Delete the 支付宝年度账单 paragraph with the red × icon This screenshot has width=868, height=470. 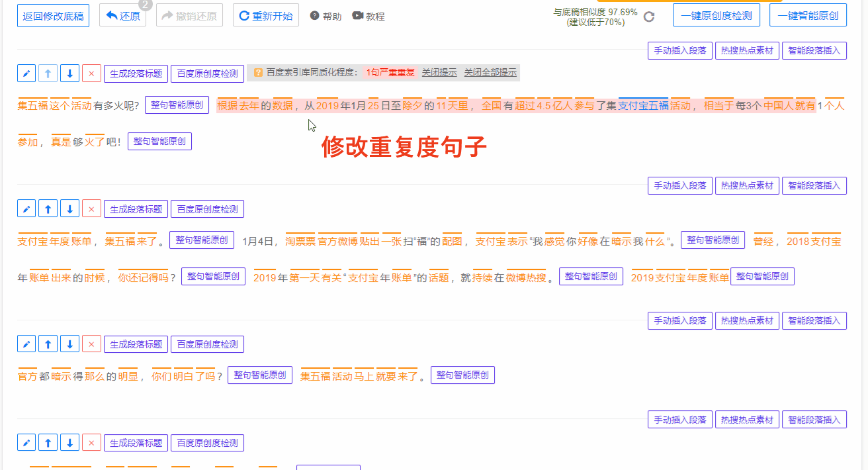tap(91, 209)
